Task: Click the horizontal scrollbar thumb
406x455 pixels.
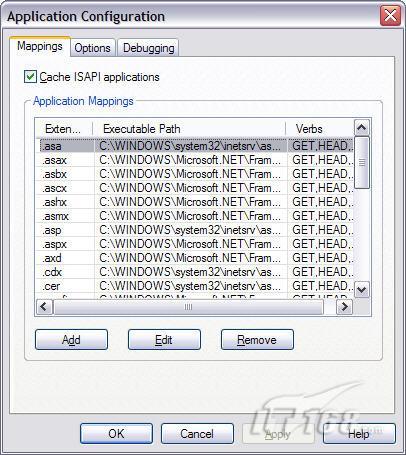Action: tap(188, 307)
